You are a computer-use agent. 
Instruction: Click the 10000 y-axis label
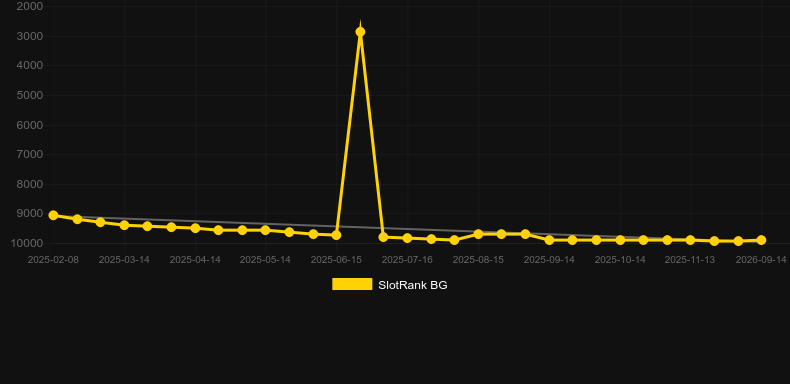(x=27, y=243)
